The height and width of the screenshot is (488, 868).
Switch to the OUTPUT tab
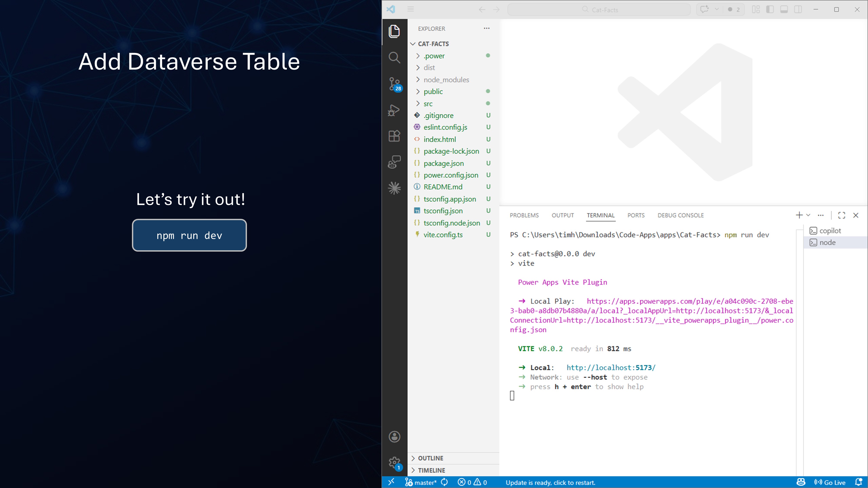pos(563,216)
